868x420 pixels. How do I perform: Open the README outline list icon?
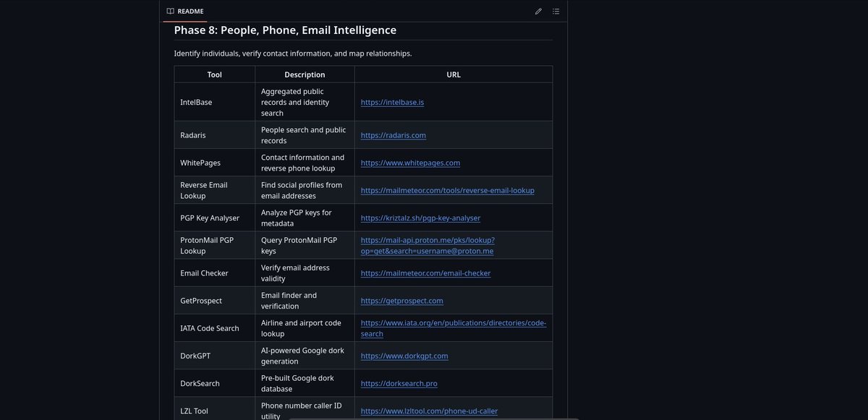pyautogui.click(x=556, y=11)
